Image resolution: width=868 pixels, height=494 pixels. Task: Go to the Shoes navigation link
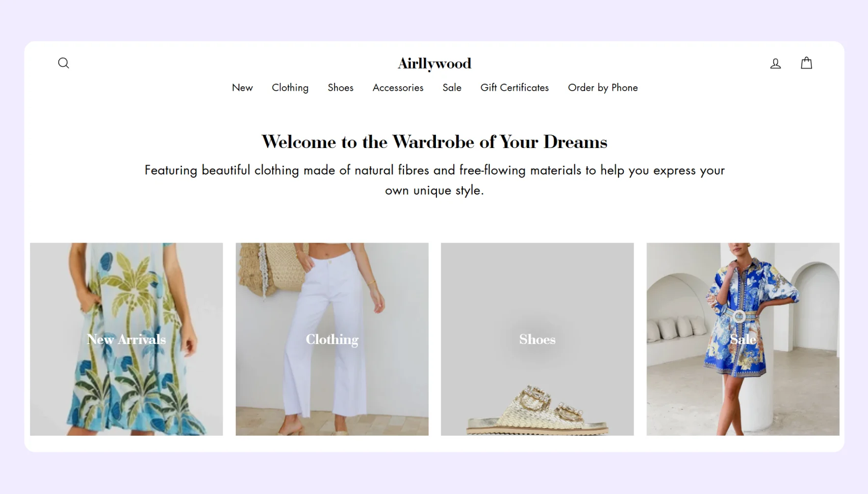coord(340,88)
